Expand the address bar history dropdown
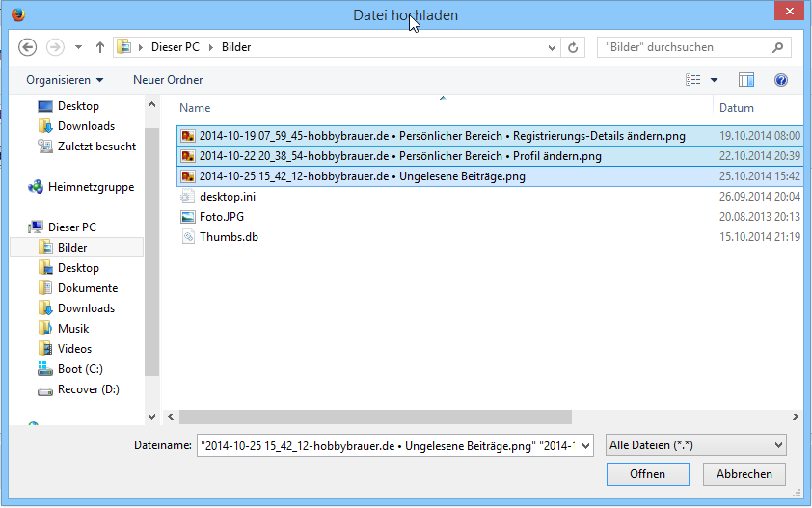Screen dimensions: 812x508 click(551, 47)
